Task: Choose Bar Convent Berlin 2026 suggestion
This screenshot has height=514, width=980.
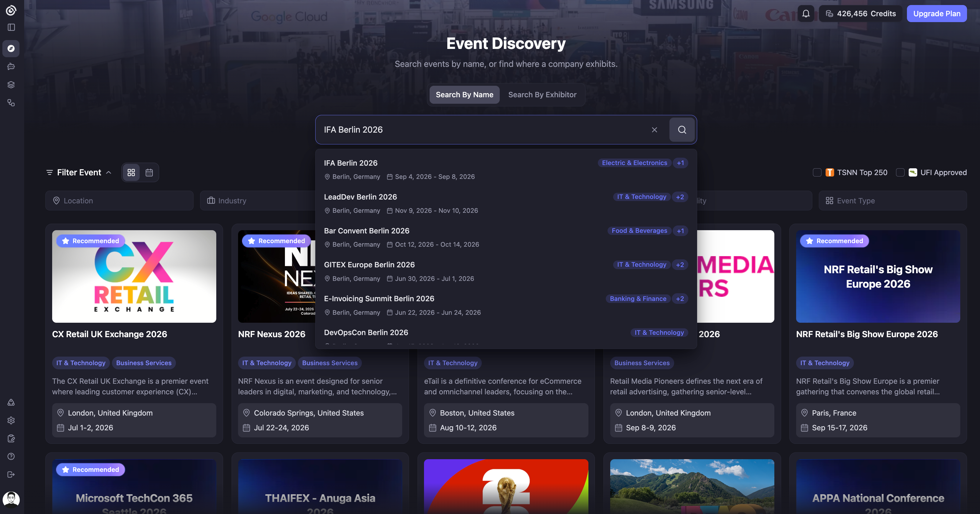Action: tap(506, 238)
